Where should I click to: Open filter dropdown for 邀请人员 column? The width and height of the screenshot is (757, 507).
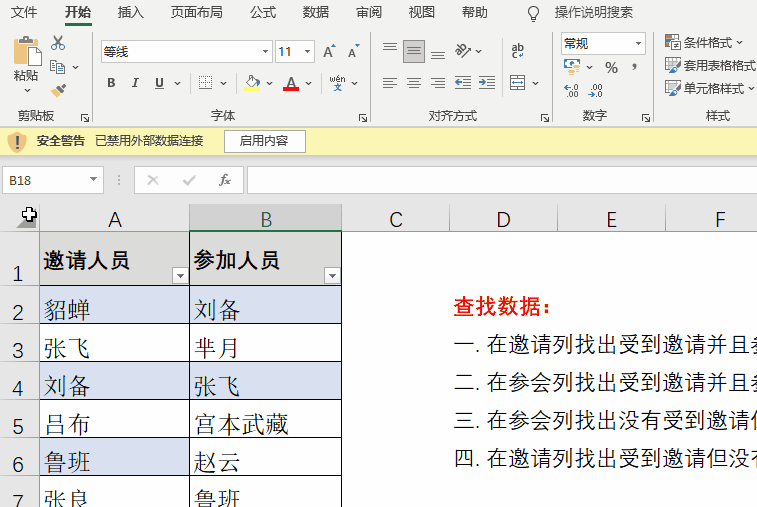click(x=179, y=275)
